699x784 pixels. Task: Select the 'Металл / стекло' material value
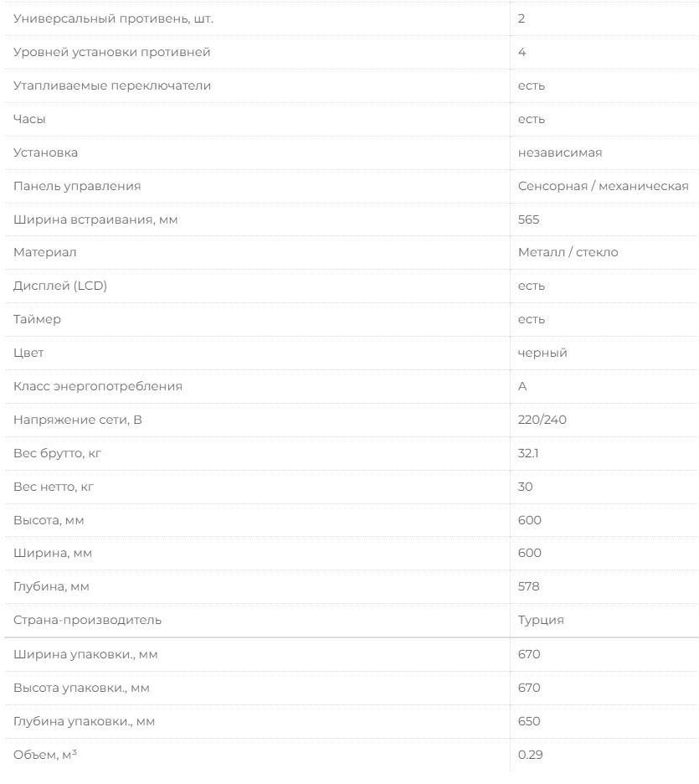(568, 252)
